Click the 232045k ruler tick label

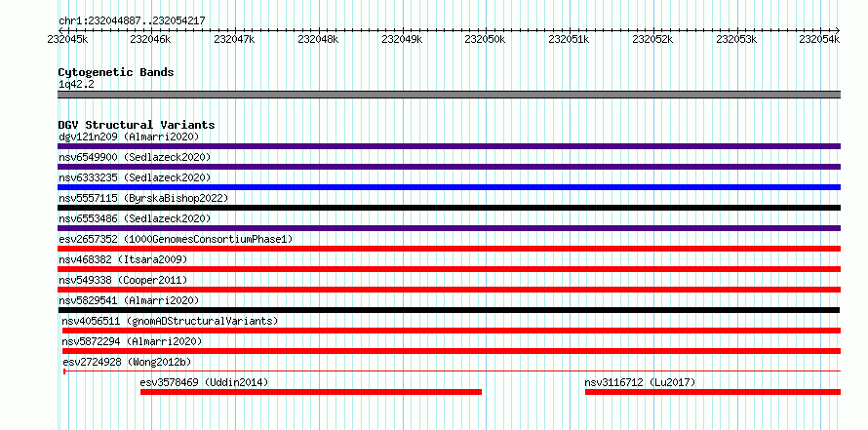(67, 39)
